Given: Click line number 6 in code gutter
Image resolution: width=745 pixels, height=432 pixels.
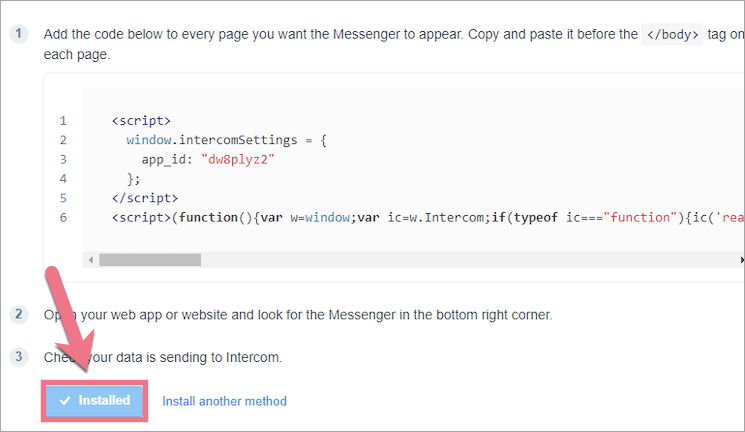Looking at the screenshot, I should click(63, 217).
